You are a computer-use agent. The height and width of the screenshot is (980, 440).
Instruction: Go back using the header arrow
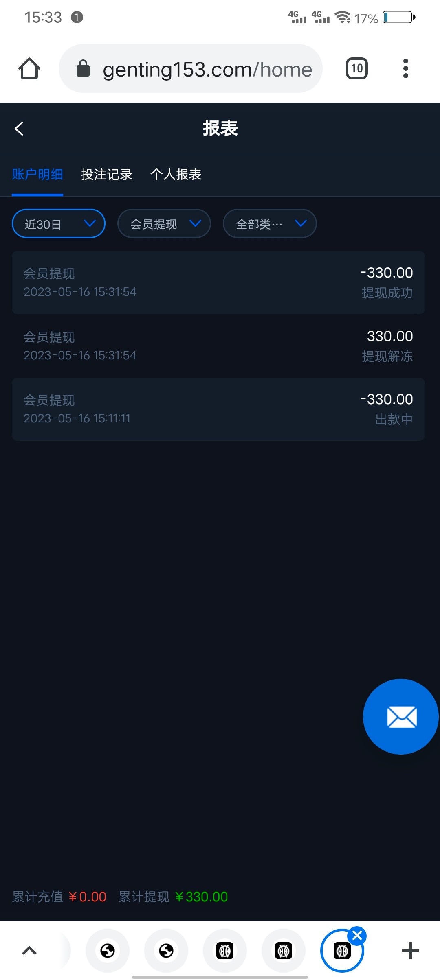pyautogui.click(x=19, y=129)
